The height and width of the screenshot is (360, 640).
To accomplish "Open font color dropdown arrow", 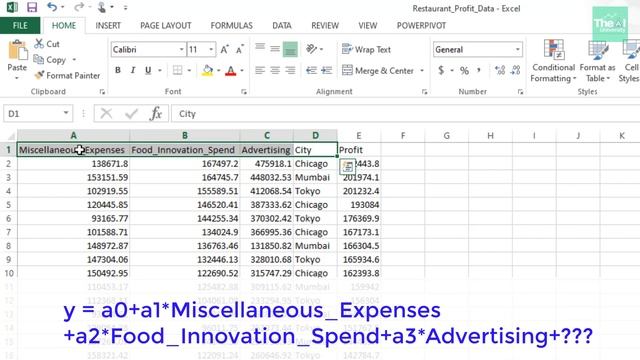I will [242, 71].
